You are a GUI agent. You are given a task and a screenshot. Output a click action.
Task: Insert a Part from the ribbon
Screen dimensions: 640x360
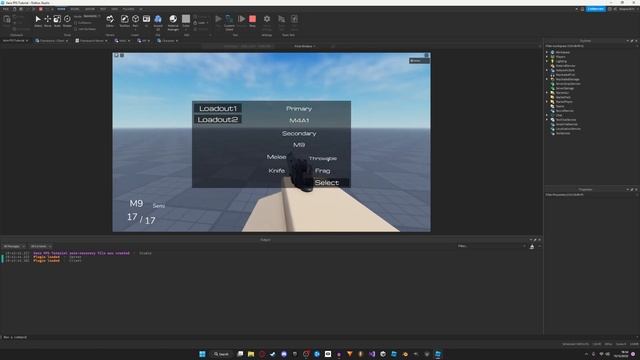(136, 21)
